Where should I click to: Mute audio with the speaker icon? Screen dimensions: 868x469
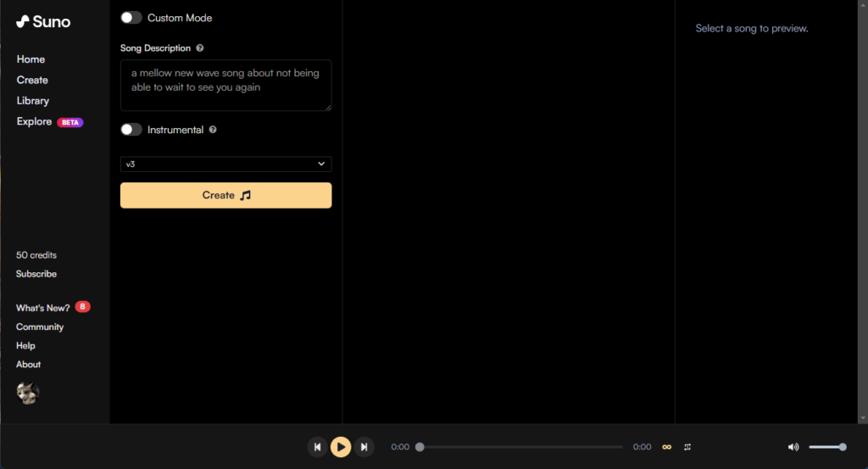793,447
